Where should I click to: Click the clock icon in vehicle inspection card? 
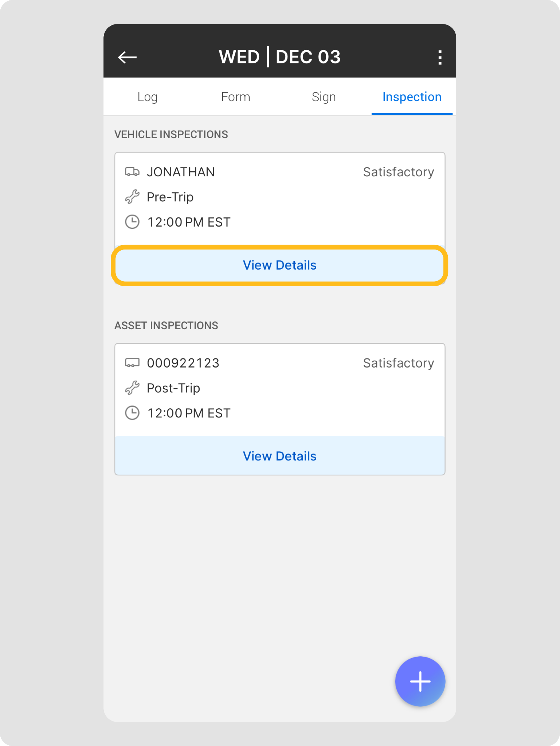[132, 222]
